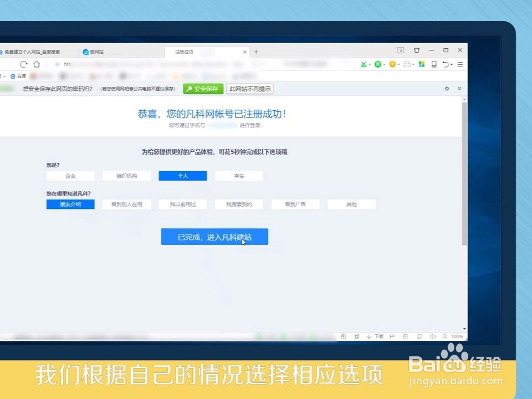
Task: Open the mobile phone icon in toolbar
Action: coord(434,64)
